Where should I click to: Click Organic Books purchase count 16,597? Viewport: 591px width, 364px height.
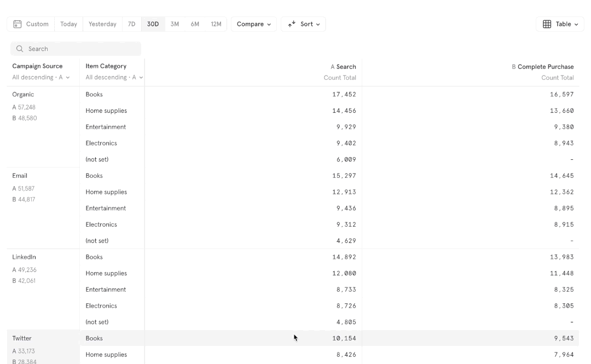561,95
